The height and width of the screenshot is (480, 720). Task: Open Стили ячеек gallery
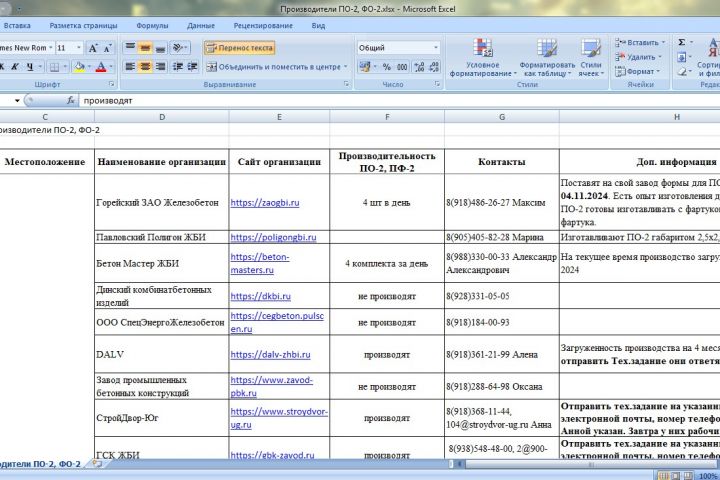(x=591, y=57)
